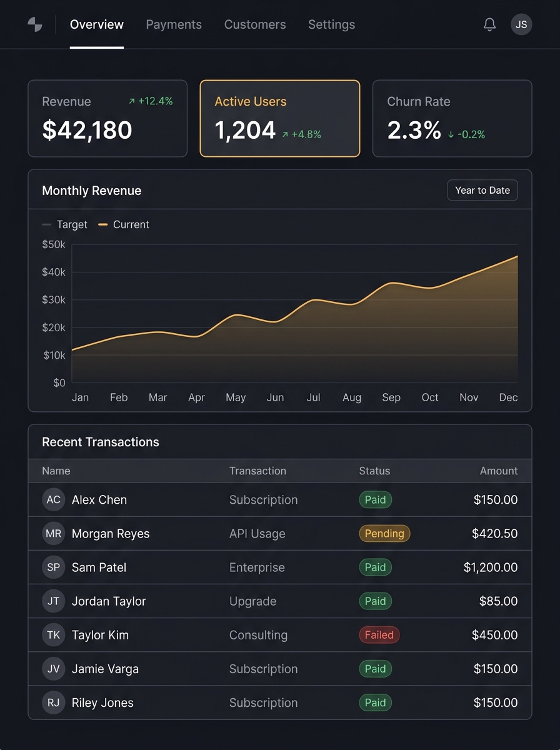Click the Paid badge on Riley Jones' row
560x750 pixels.
click(x=375, y=702)
